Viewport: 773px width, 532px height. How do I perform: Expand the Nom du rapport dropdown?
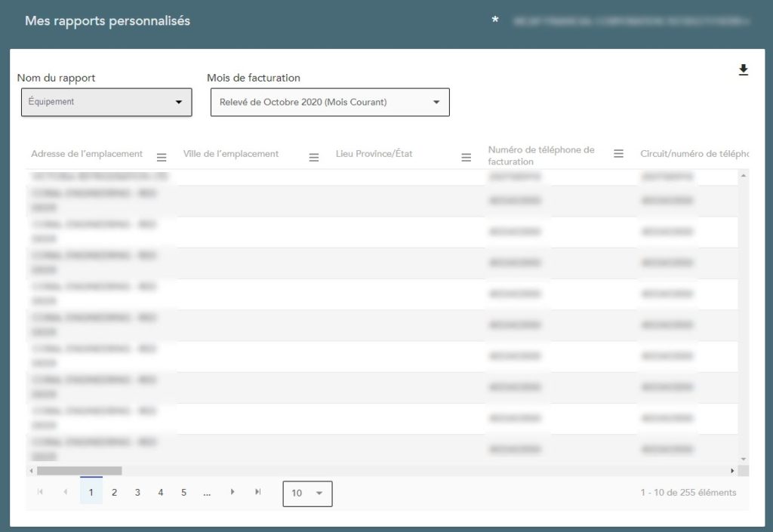pos(106,102)
